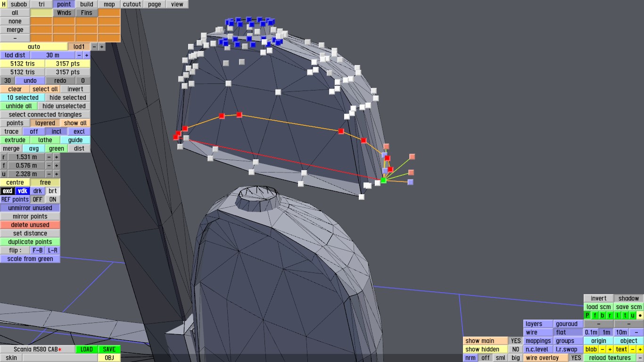The height and width of the screenshot is (362, 644).
Task: Select free rotation mode
Action: pos(45,182)
